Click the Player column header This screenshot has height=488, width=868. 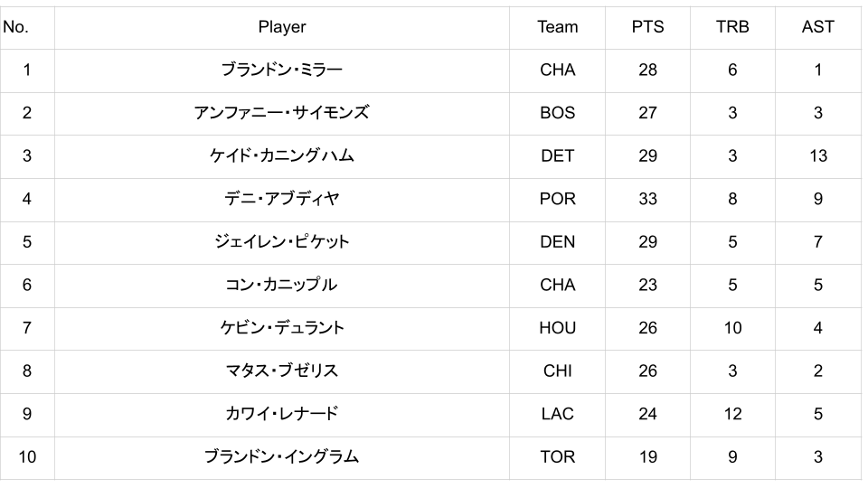282,27
